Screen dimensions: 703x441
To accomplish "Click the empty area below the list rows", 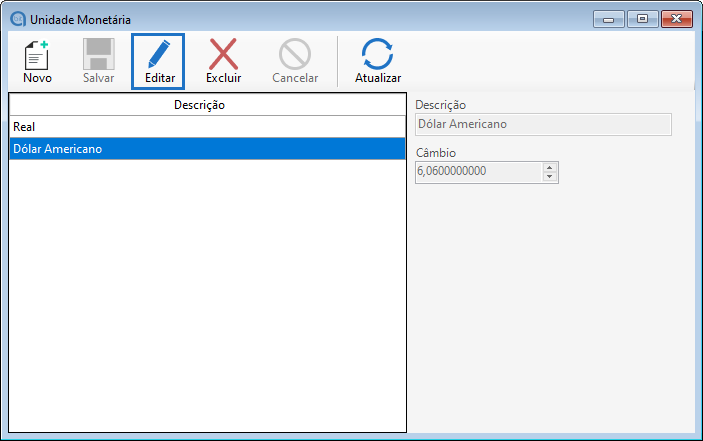I will pyautogui.click(x=208, y=300).
